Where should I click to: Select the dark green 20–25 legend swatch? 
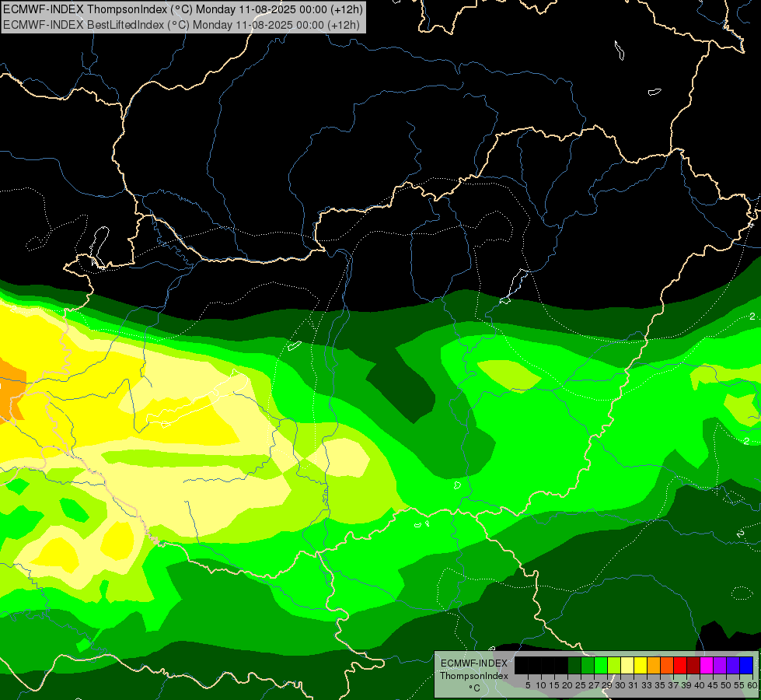click(574, 665)
